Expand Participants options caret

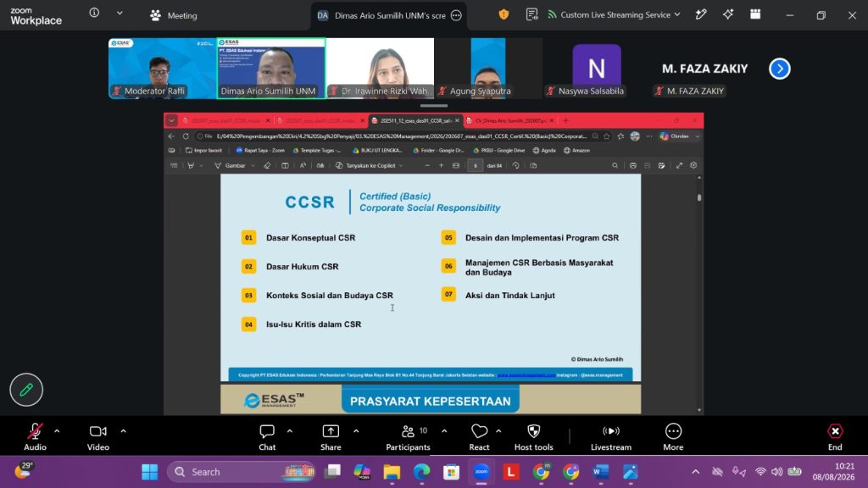tap(444, 431)
